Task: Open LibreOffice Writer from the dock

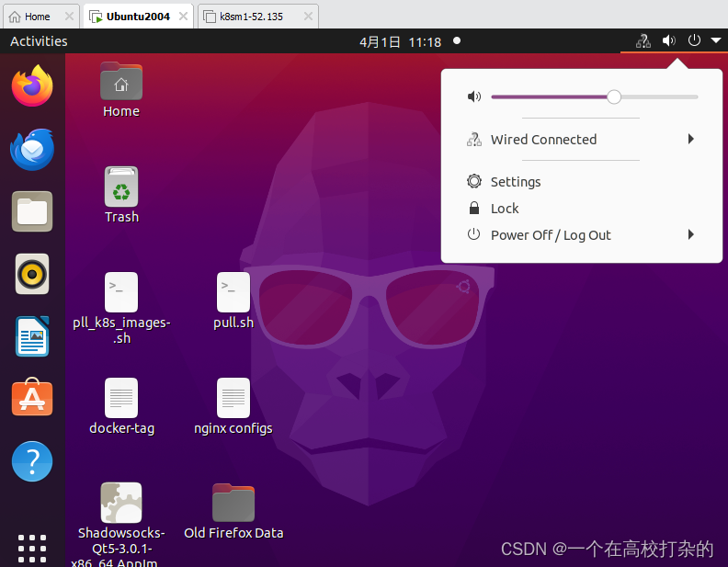Action: pos(32,336)
